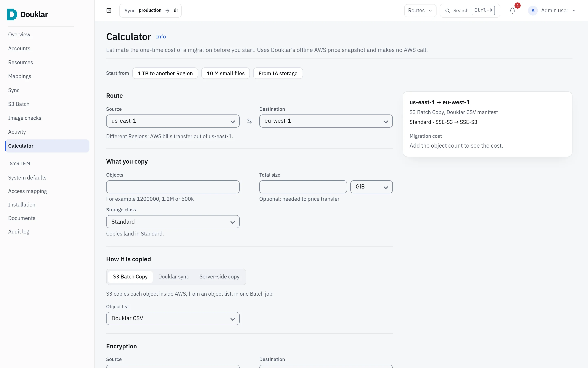
Task: Swap source and destination regions
Action: tap(249, 121)
